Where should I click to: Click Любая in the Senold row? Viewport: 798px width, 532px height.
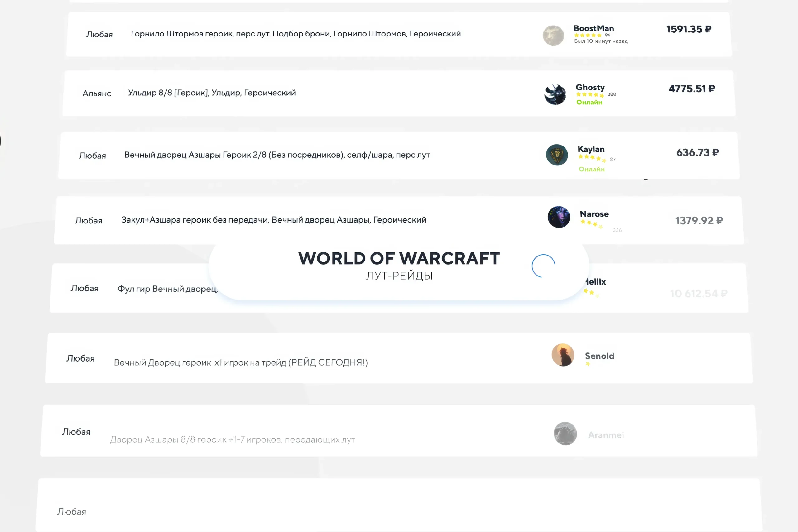80,359
